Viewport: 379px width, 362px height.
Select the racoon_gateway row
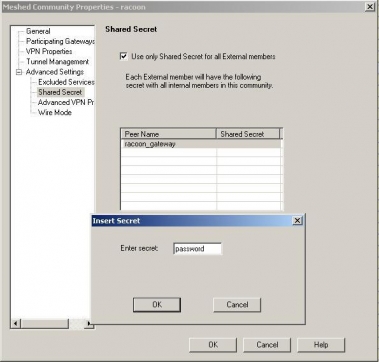[201, 144]
